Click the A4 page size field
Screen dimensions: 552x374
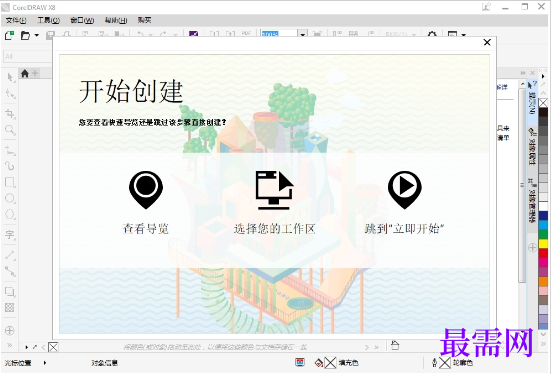[x=27, y=56]
